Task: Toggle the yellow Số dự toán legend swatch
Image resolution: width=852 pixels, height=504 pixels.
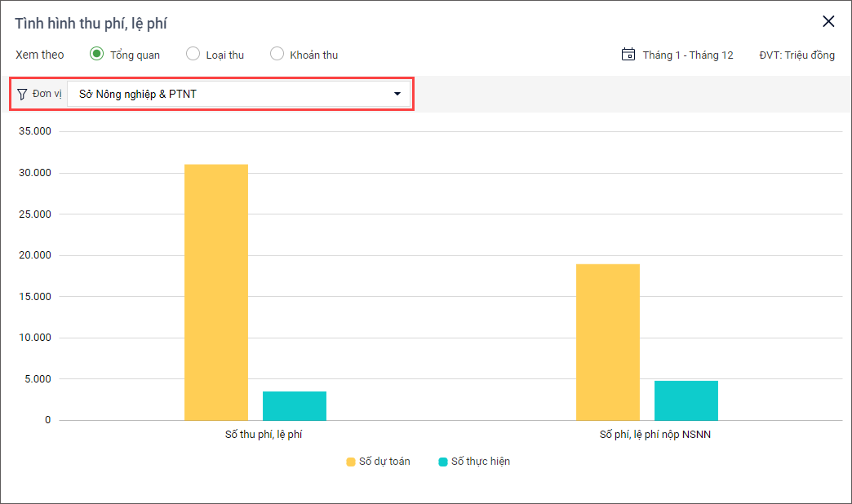Action: point(351,462)
